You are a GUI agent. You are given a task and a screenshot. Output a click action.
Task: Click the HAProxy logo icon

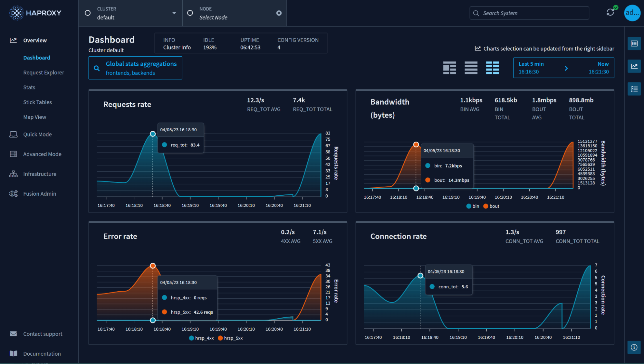coord(15,13)
